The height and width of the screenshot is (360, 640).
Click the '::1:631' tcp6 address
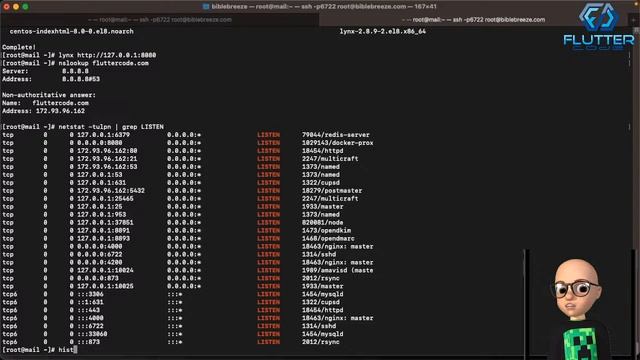point(90,302)
